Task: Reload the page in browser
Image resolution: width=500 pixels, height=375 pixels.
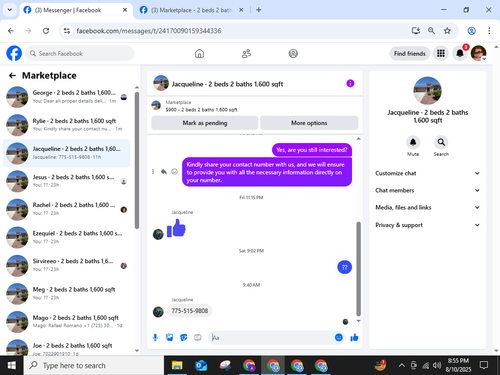Action: [46, 31]
